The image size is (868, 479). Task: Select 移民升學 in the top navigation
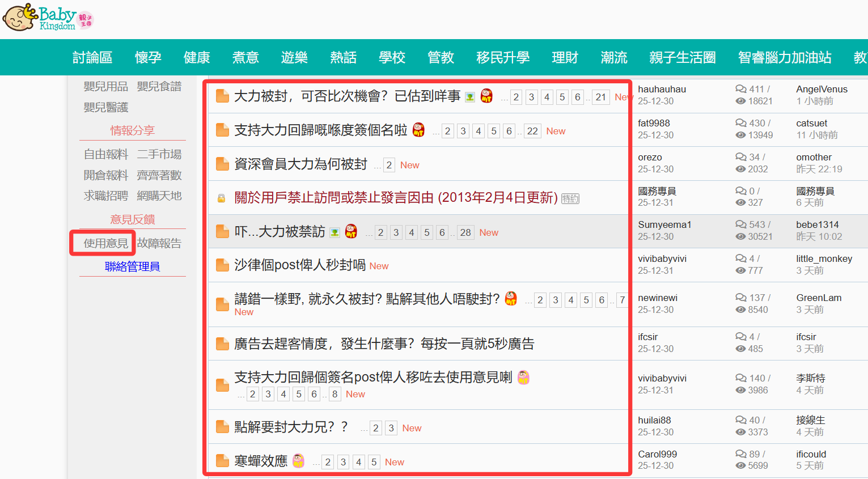[x=503, y=57]
